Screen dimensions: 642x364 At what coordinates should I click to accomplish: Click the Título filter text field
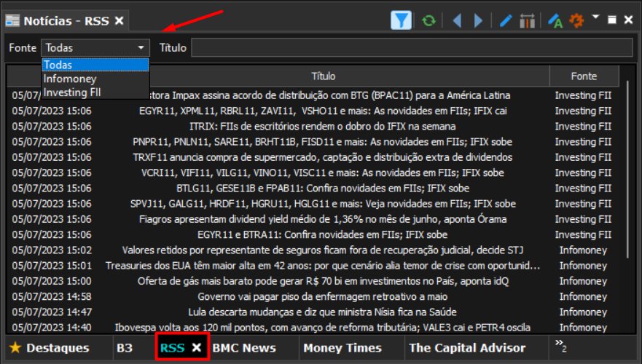click(x=412, y=48)
